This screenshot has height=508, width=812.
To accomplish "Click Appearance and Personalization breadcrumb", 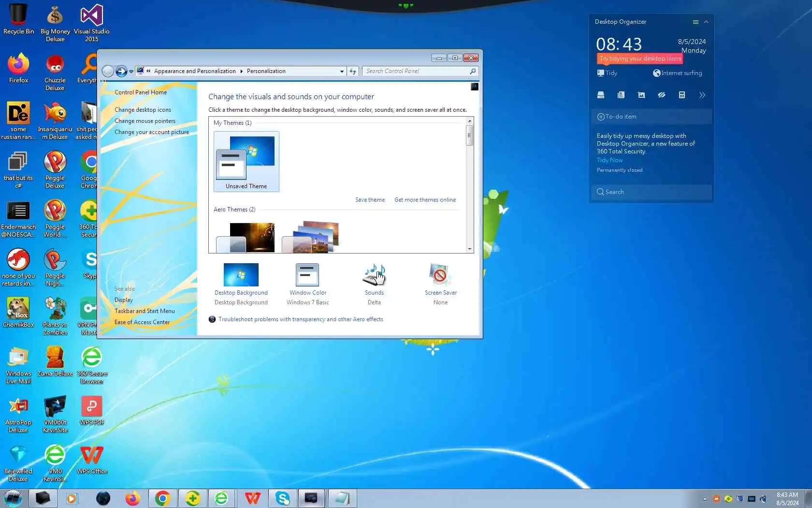I will click(x=195, y=71).
